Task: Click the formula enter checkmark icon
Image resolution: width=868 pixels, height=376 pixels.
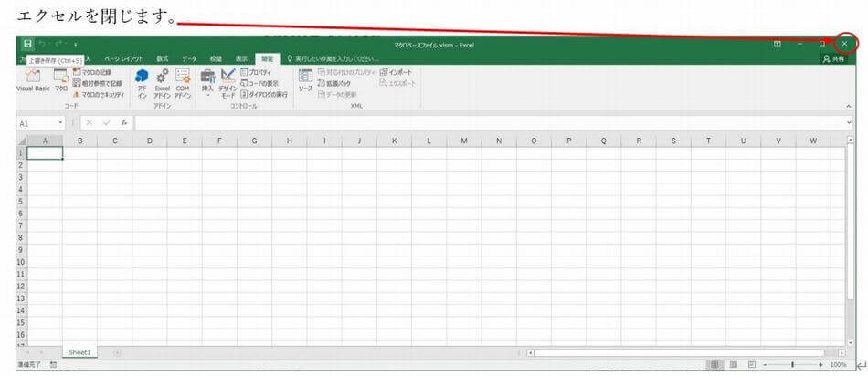Action: [108, 123]
